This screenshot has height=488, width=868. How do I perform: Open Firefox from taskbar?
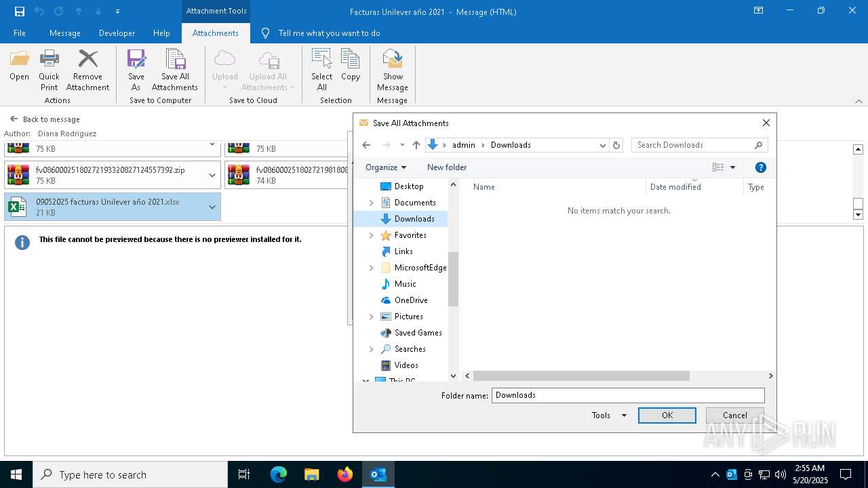click(x=345, y=474)
